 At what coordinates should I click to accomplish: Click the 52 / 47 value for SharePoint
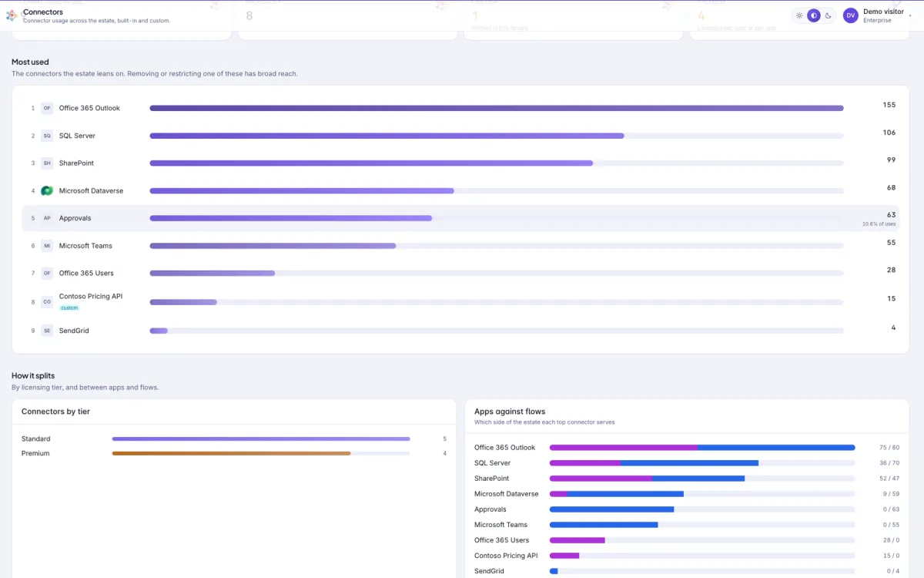889,479
